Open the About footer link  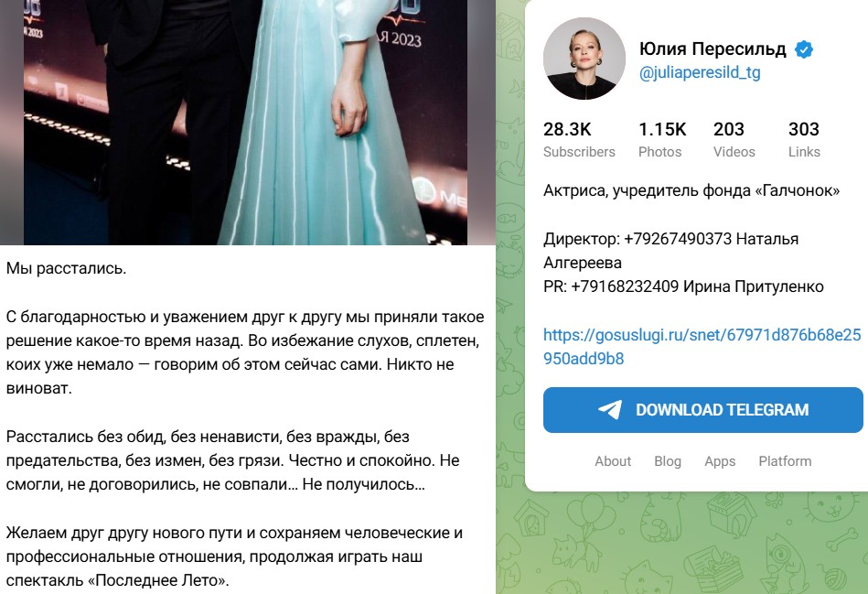pos(613,461)
